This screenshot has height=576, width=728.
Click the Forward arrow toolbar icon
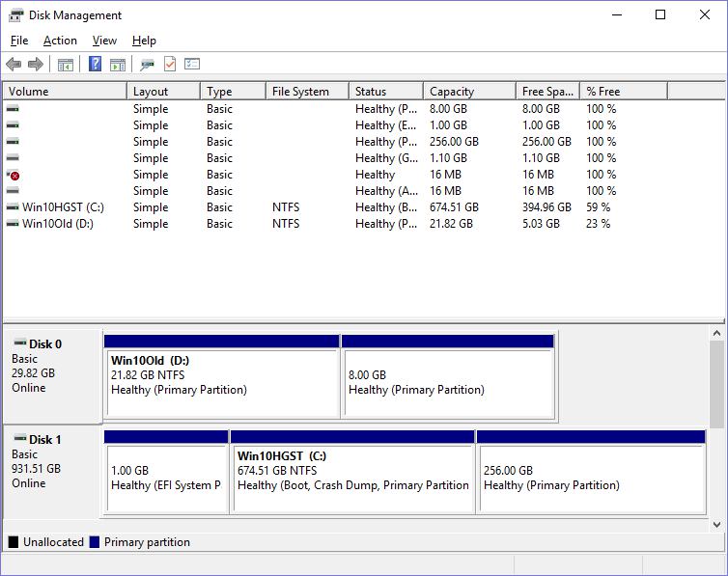[36, 64]
